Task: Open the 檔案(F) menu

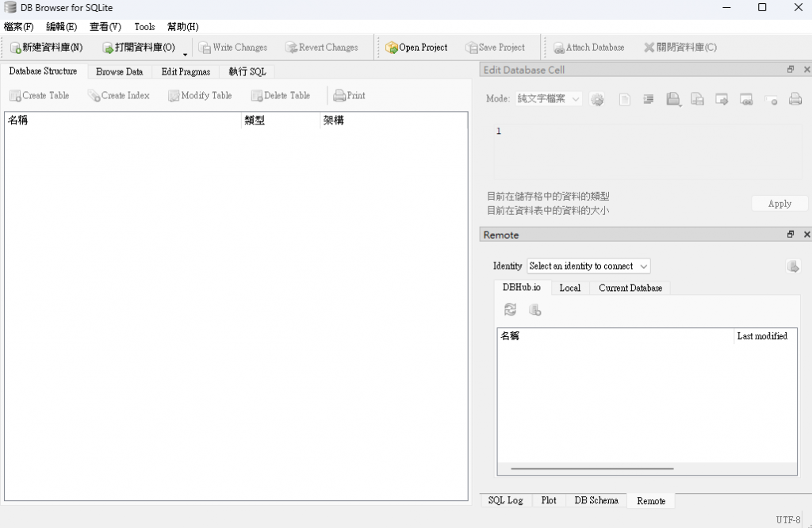Action: click(x=19, y=27)
